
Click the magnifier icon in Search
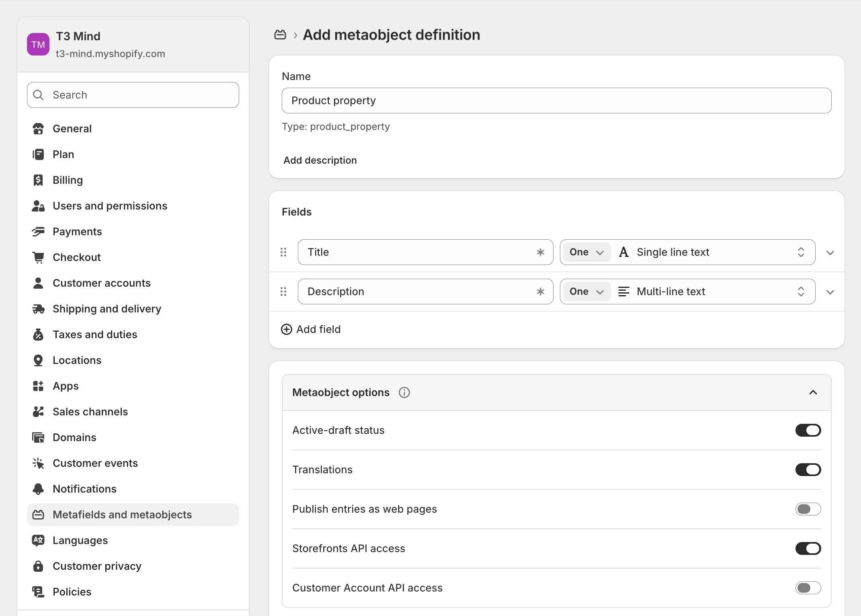click(38, 95)
